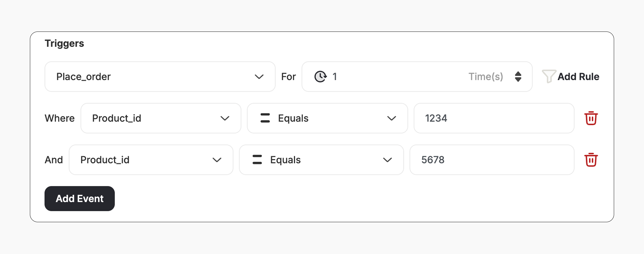Screen dimensions: 644x254
Task: Click the equals symbol icon in Where row
Action: click(x=265, y=118)
